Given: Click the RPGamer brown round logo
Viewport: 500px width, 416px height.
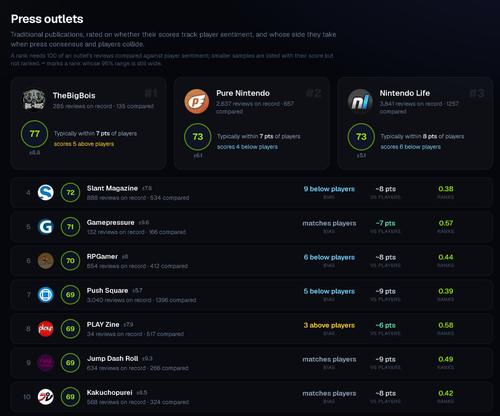Looking at the screenshot, I should pos(46,261).
